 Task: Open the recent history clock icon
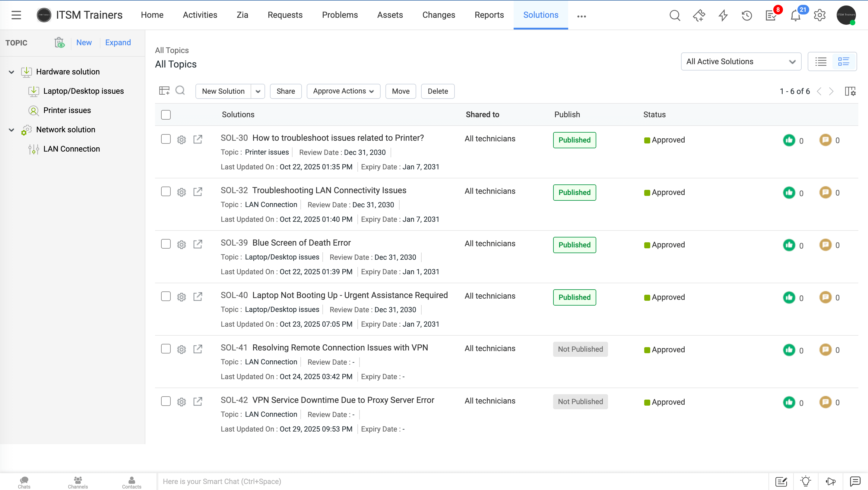747,15
